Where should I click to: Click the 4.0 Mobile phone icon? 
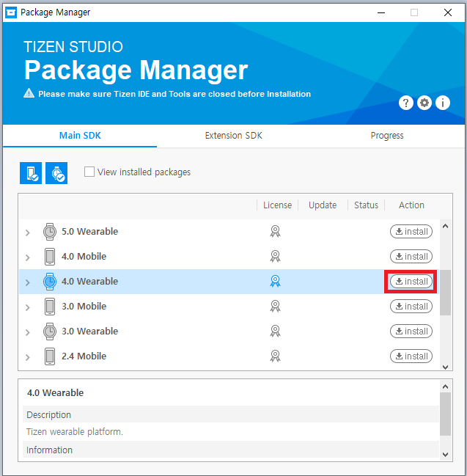[x=50, y=257]
